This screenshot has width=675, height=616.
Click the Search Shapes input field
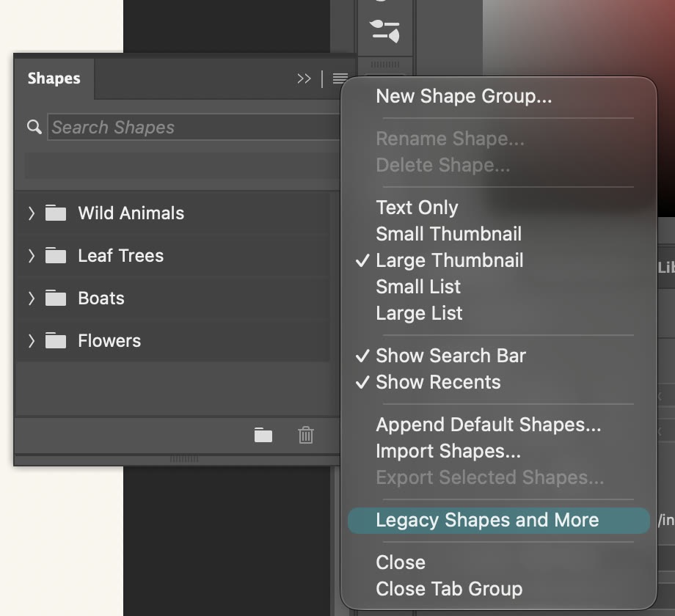(194, 127)
